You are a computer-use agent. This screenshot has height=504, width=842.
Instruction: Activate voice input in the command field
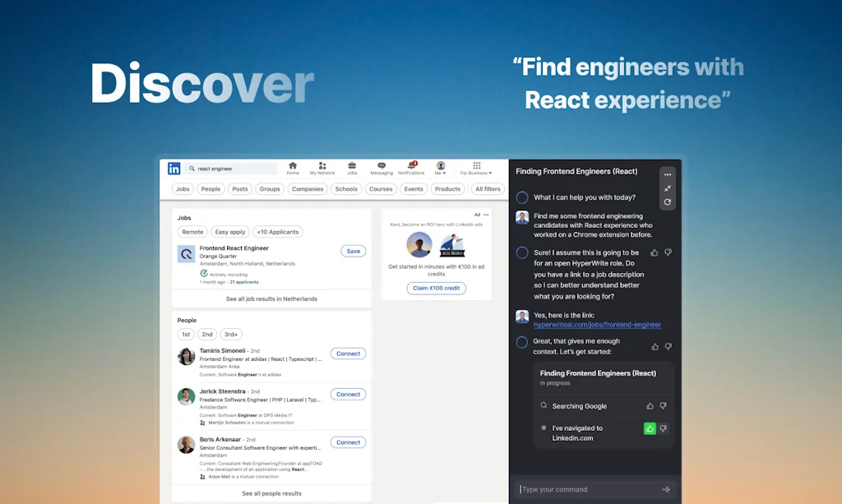(x=667, y=488)
